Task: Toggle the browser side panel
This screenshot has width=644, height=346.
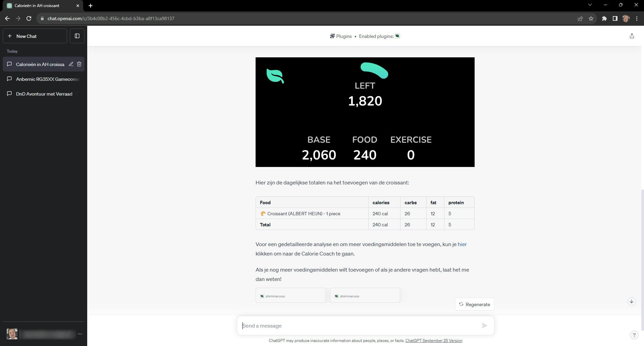Action: (x=615, y=18)
